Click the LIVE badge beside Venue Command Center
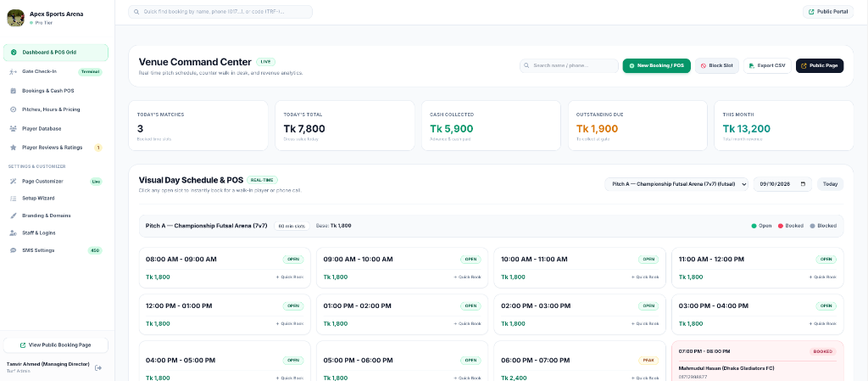The image size is (868, 381). (x=265, y=62)
